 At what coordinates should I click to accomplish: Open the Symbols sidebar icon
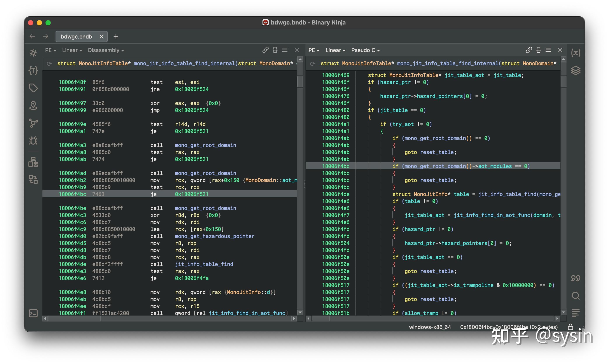(x=33, y=53)
